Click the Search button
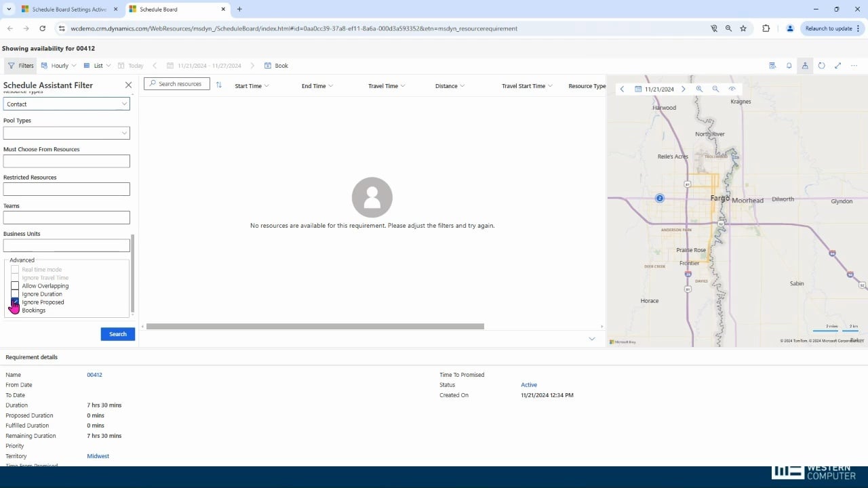 click(117, 333)
